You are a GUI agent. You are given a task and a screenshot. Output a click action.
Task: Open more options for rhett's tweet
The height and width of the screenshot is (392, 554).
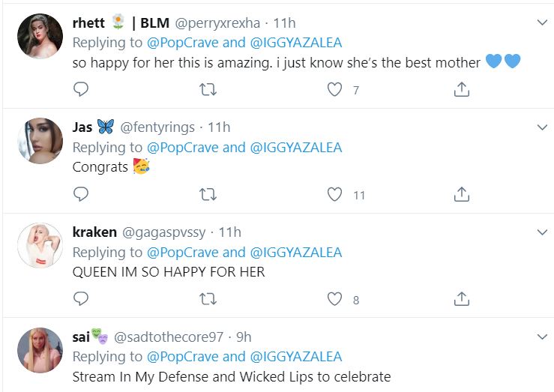(x=543, y=23)
